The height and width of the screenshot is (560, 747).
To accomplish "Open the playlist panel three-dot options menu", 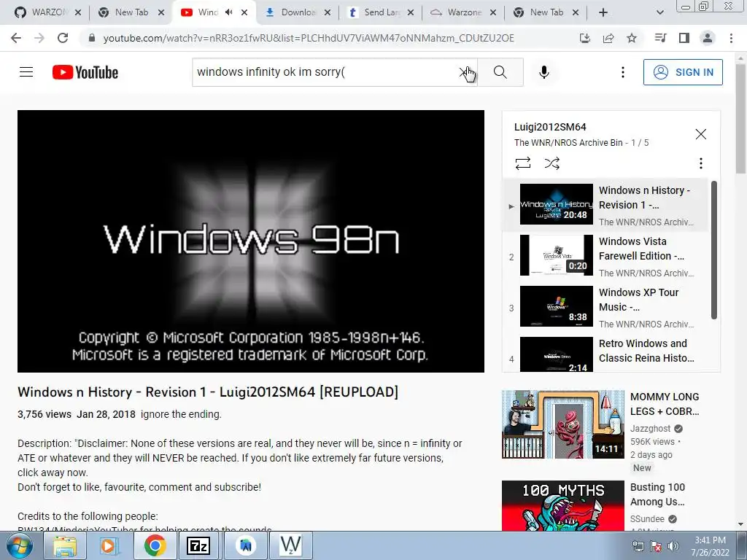I will pos(701,163).
